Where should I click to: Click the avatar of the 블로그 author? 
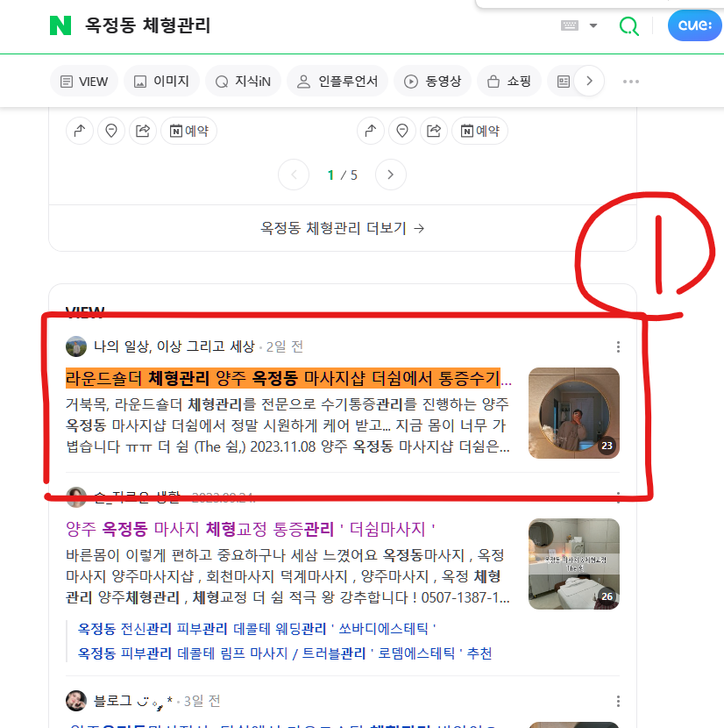tap(76, 701)
